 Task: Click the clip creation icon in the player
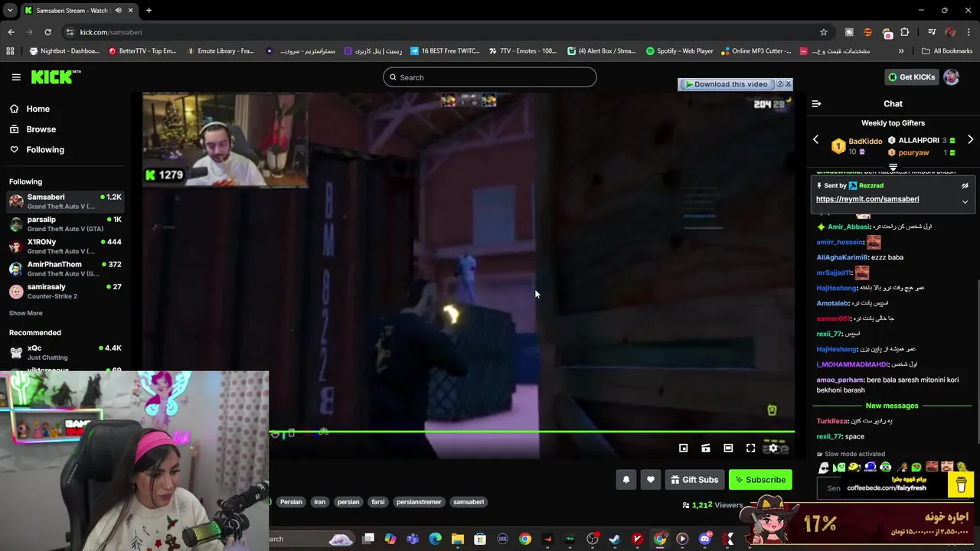point(705,448)
